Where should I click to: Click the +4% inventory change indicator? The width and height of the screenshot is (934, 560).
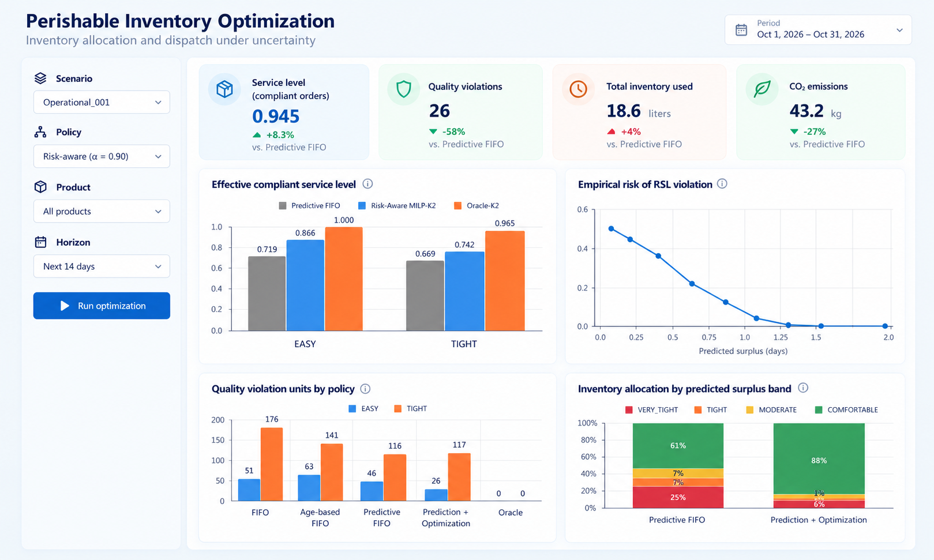(624, 131)
